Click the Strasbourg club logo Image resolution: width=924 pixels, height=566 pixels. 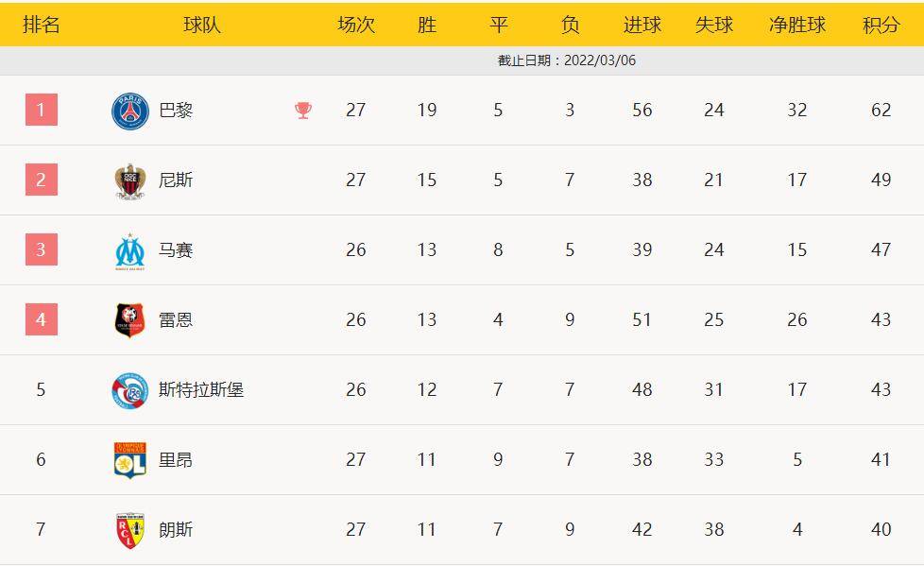(130, 389)
